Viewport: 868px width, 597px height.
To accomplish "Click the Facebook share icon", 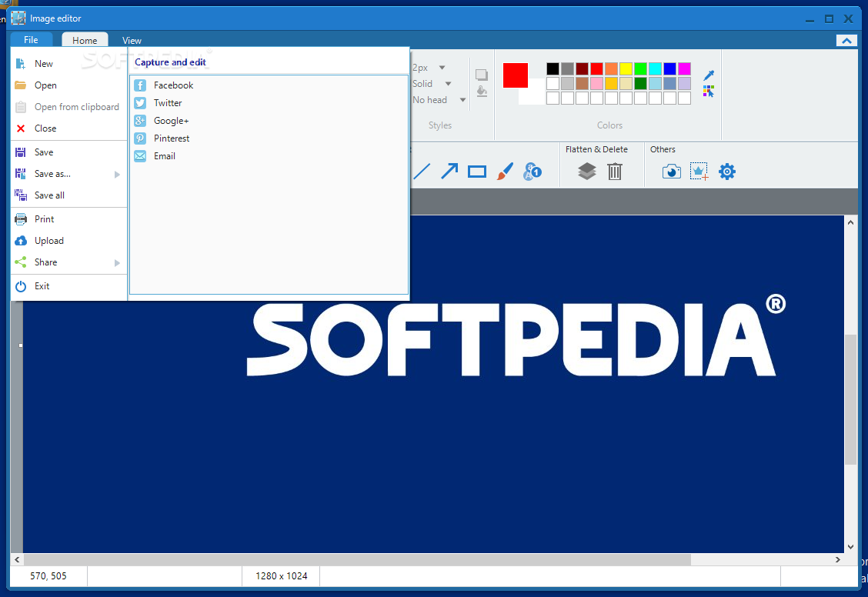I will (140, 85).
